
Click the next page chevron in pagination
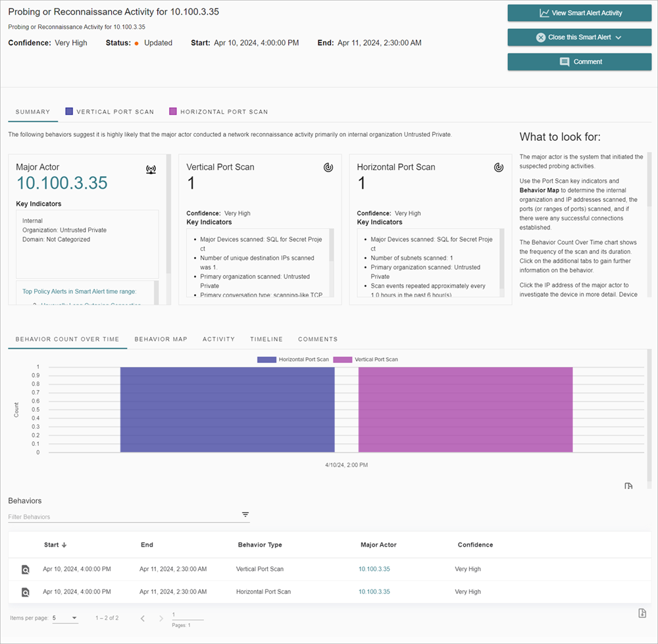(161, 618)
